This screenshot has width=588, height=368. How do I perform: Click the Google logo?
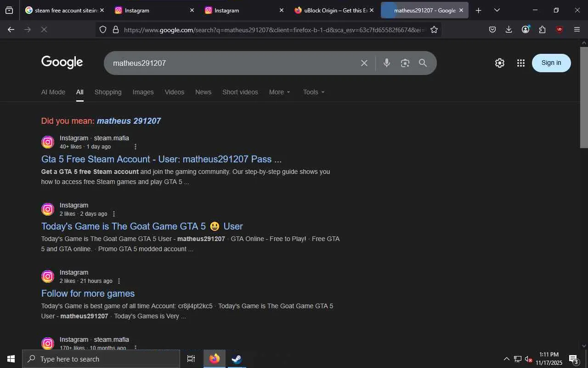(62, 62)
